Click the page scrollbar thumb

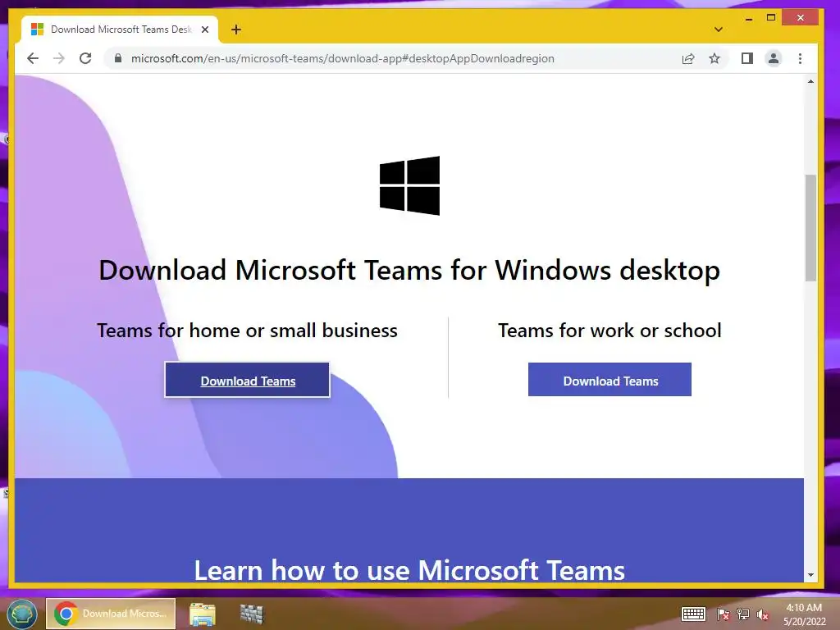click(810, 228)
